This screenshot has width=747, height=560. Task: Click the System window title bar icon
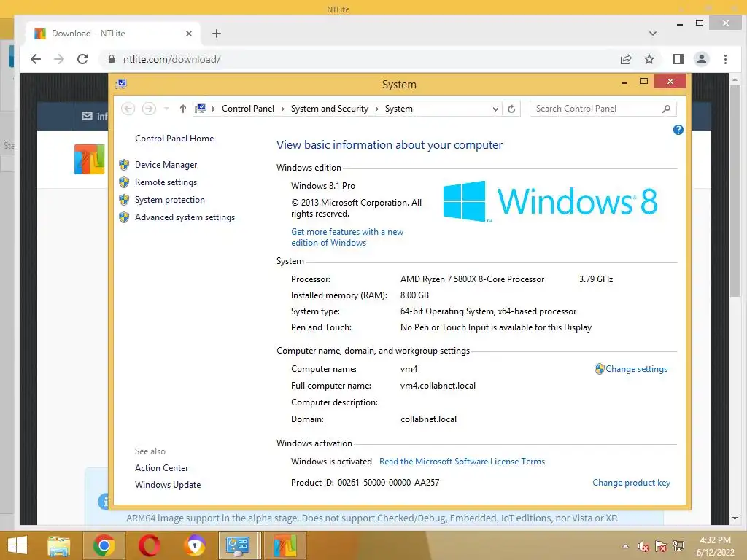(121, 85)
